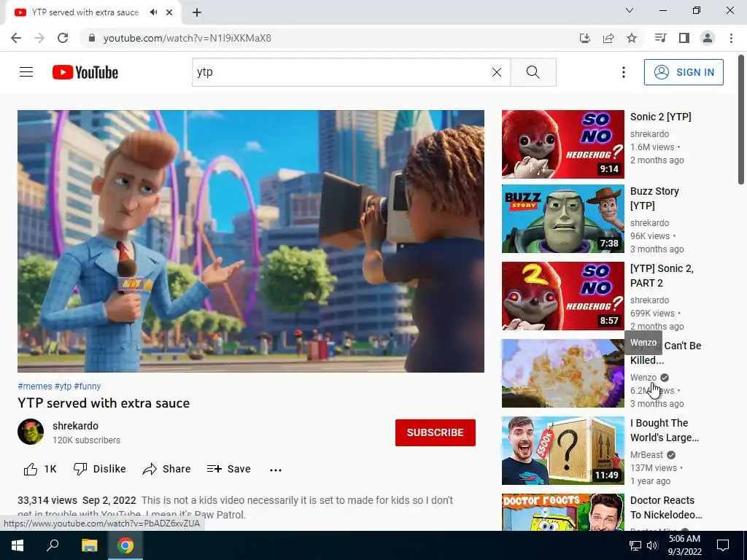The width and height of the screenshot is (747, 560).
Task: Reload the current page
Action: coord(63,38)
